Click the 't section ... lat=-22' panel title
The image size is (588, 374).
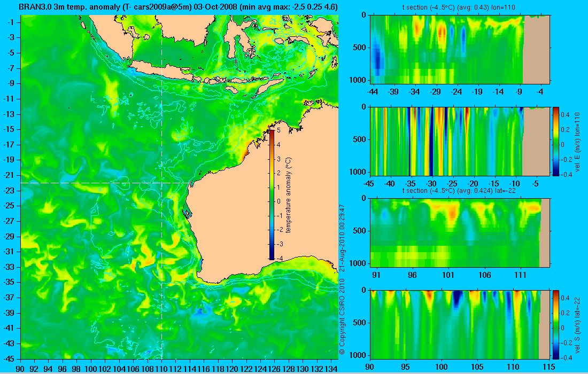coord(459,191)
